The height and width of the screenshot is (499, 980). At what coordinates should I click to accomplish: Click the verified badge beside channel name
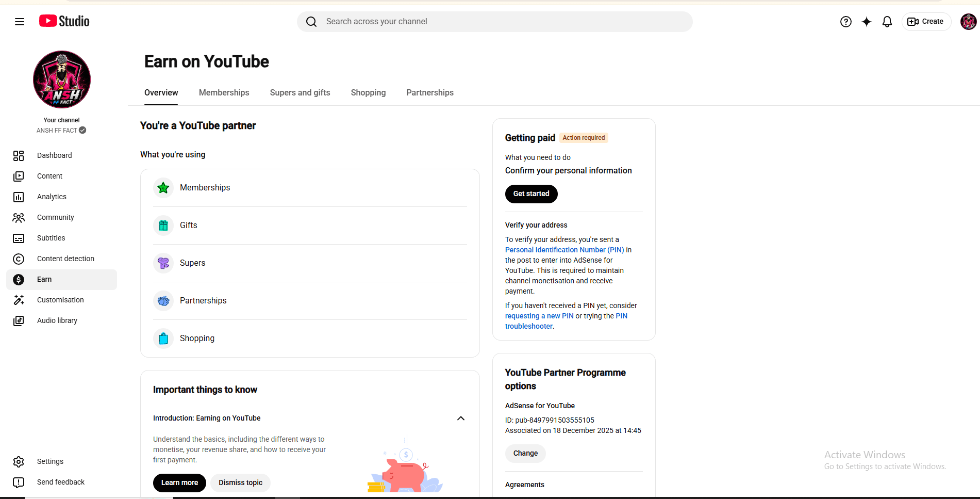point(82,130)
